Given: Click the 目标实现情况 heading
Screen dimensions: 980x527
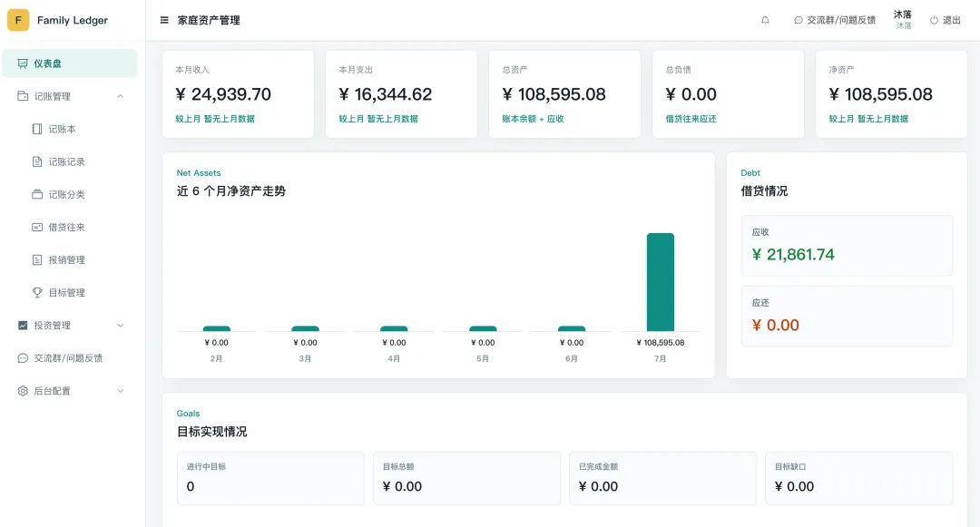Looking at the screenshot, I should pos(211,432).
